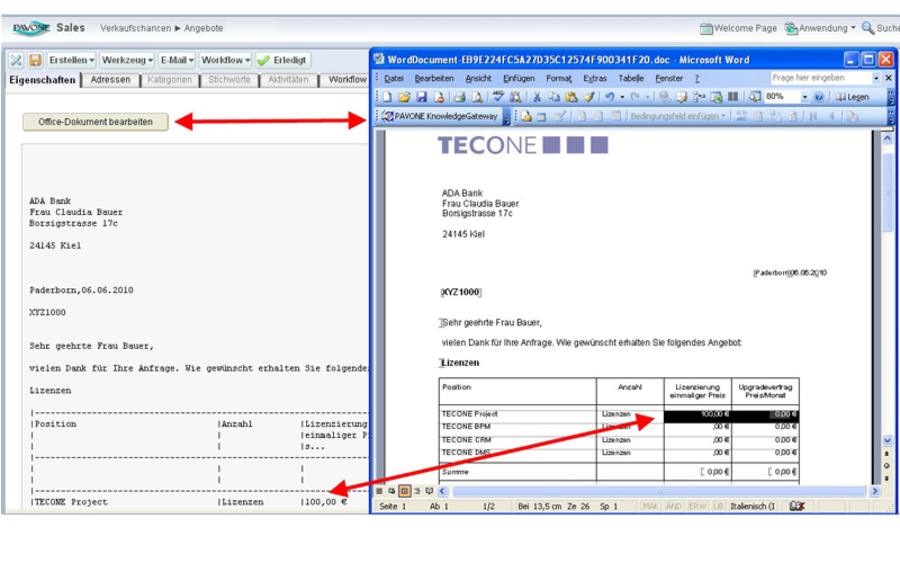Click the Angebote breadcrumb link

pos(203,28)
